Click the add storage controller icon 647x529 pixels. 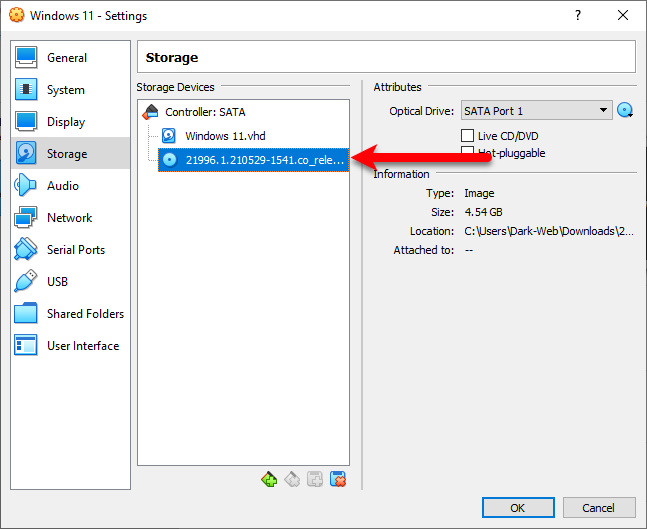pyautogui.click(x=269, y=479)
